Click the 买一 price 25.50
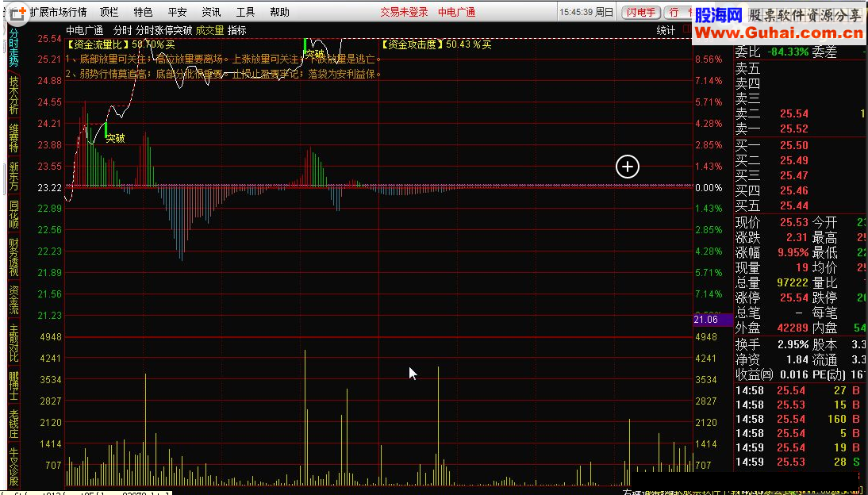 [x=794, y=146]
